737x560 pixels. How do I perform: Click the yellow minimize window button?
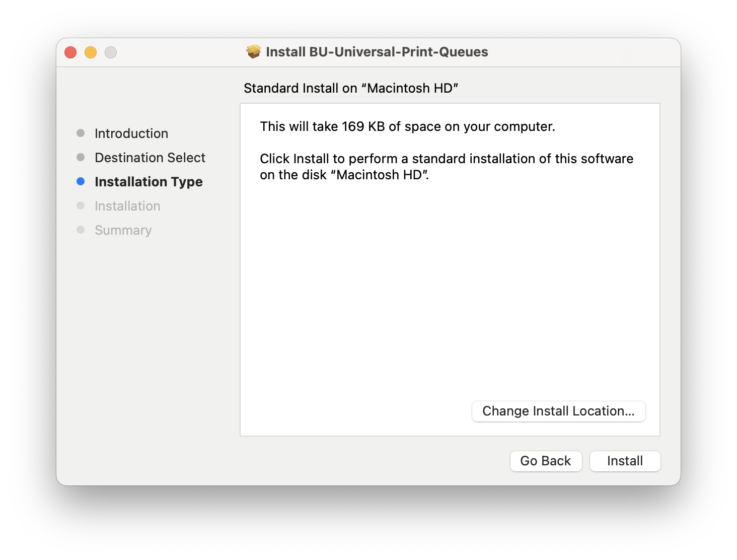(x=91, y=52)
